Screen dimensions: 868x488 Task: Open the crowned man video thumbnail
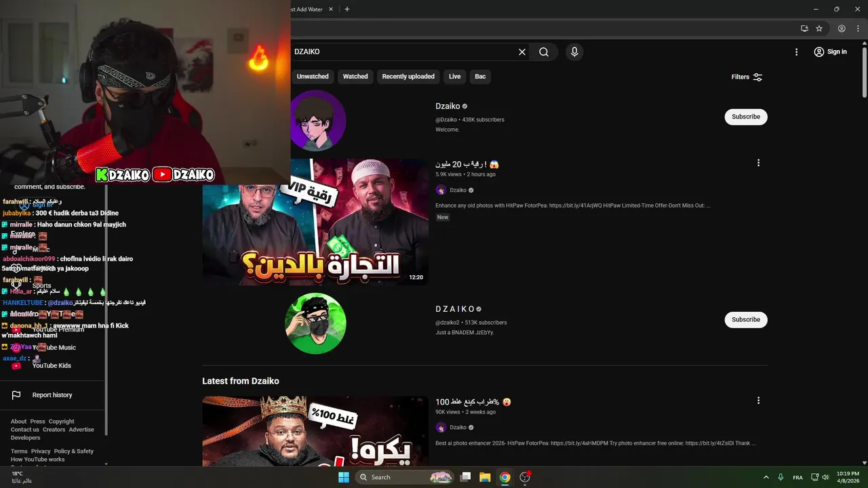pos(315,431)
